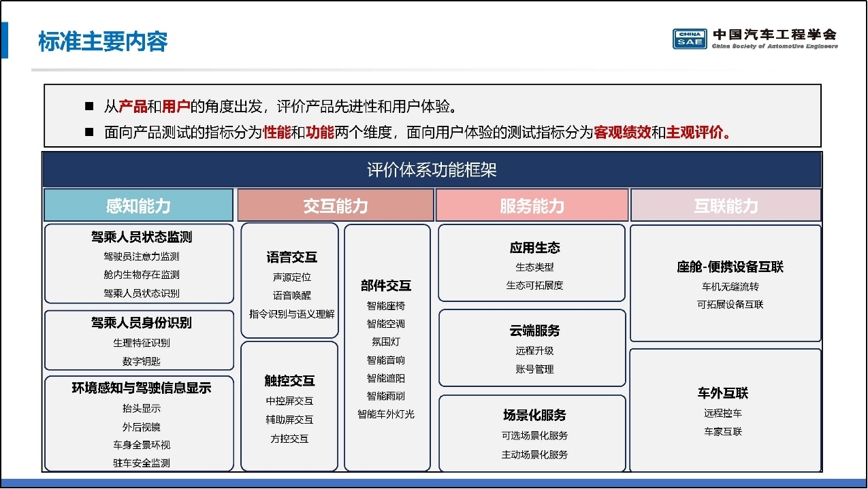Screen dimensions: 868x489
Task: Select the 评价体系功能框架 header bar
Action: pyautogui.click(x=432, y=170)
